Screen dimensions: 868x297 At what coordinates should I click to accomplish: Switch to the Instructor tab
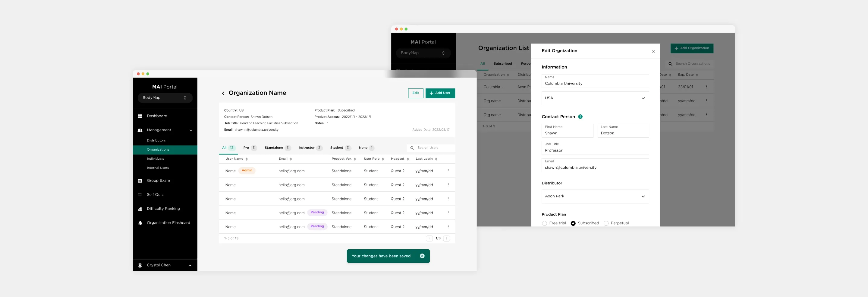307,148
